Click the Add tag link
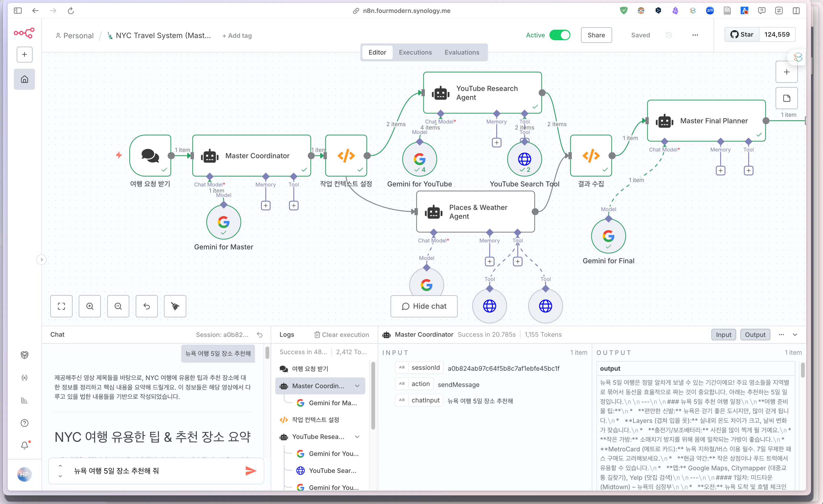This screenshot has width=823, height=504. [237, 35]
